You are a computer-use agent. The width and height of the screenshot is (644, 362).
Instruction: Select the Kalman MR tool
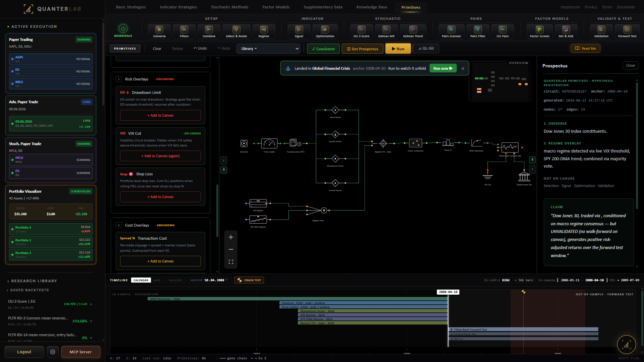[386, 32]
